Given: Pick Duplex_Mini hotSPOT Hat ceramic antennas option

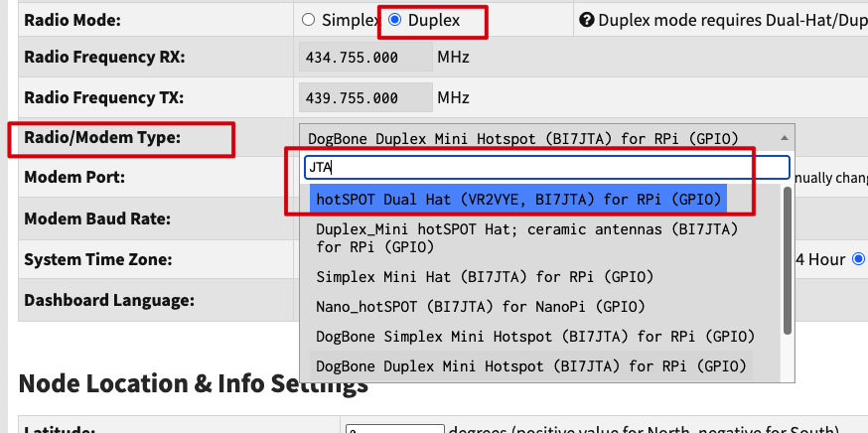Looking at the screenshot, I should pos(526,237).
